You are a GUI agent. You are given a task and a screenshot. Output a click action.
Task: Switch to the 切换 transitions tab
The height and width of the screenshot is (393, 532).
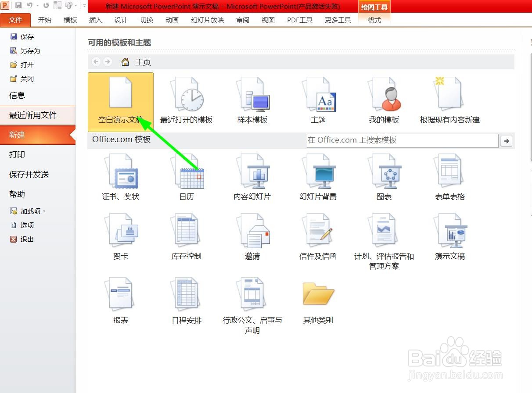pos(147,20)
